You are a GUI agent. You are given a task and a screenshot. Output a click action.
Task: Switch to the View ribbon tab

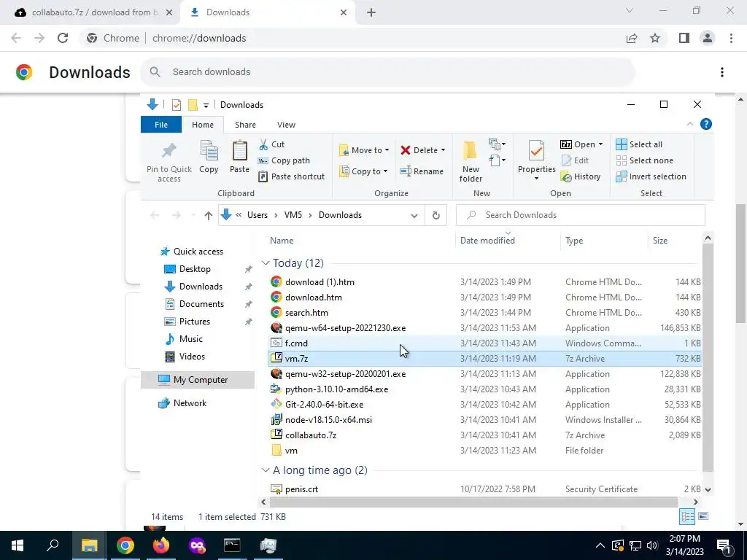coord(286,125)
